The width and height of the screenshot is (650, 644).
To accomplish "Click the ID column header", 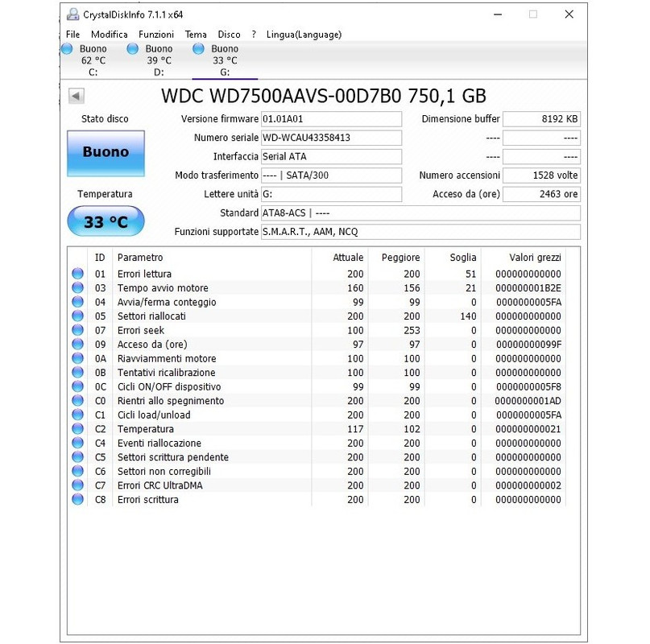I will (x=100, y=258).
